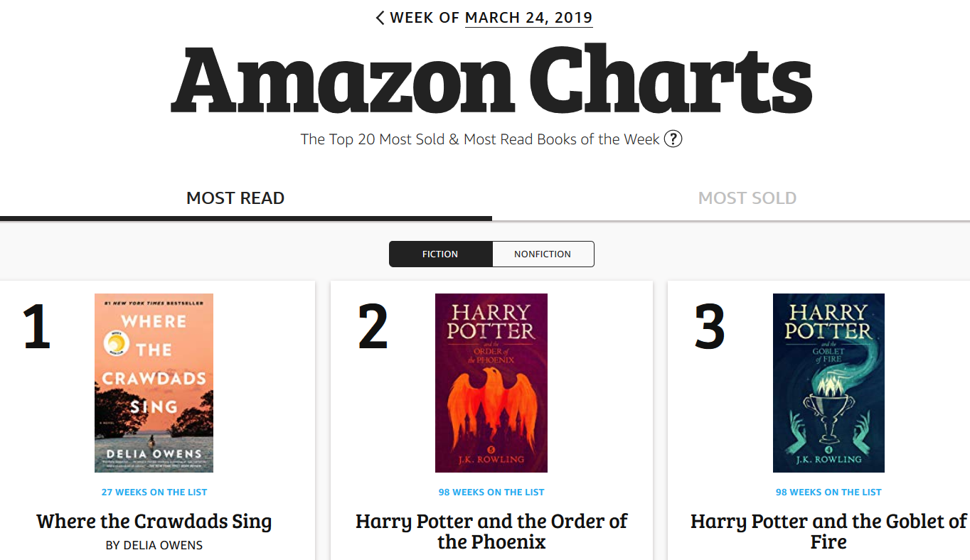Open the March 24, 2019 week date selector
Viewport: 970px width, 560px height.
coord(528,18)
